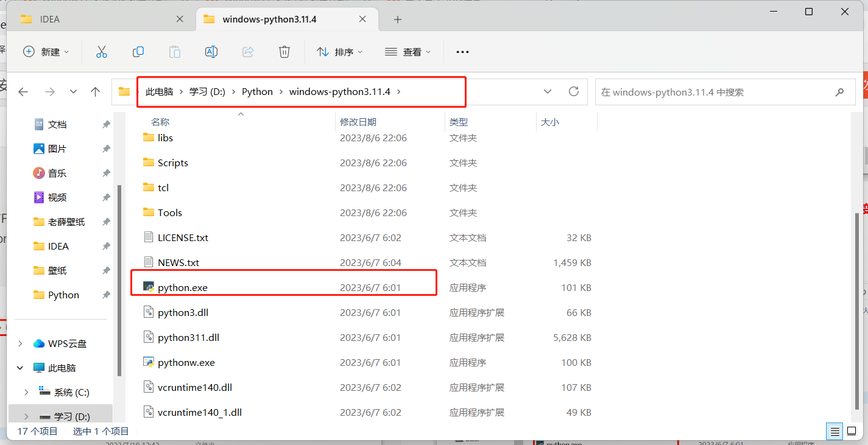
Task: Open the 排序 sort options
Action: tap(340, 52)
